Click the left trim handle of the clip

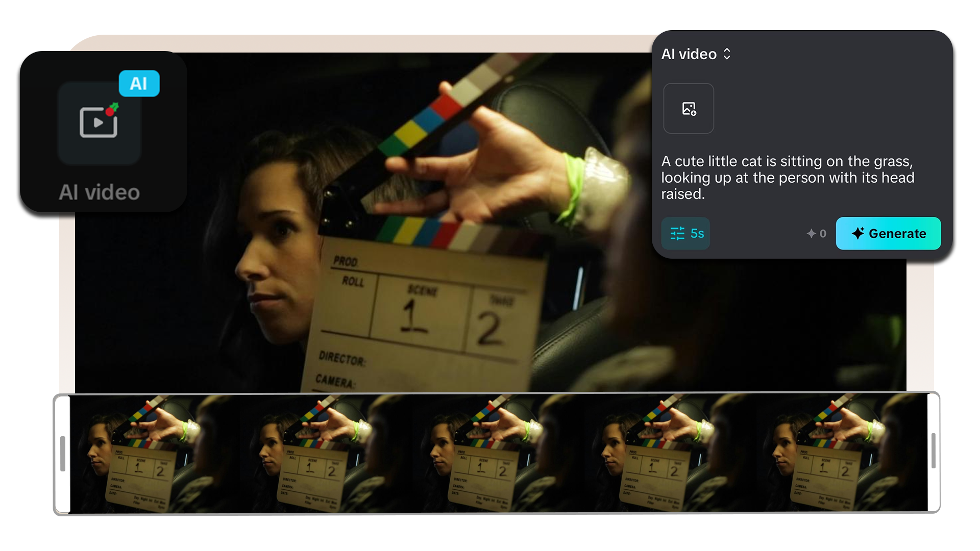pos(63,453)
